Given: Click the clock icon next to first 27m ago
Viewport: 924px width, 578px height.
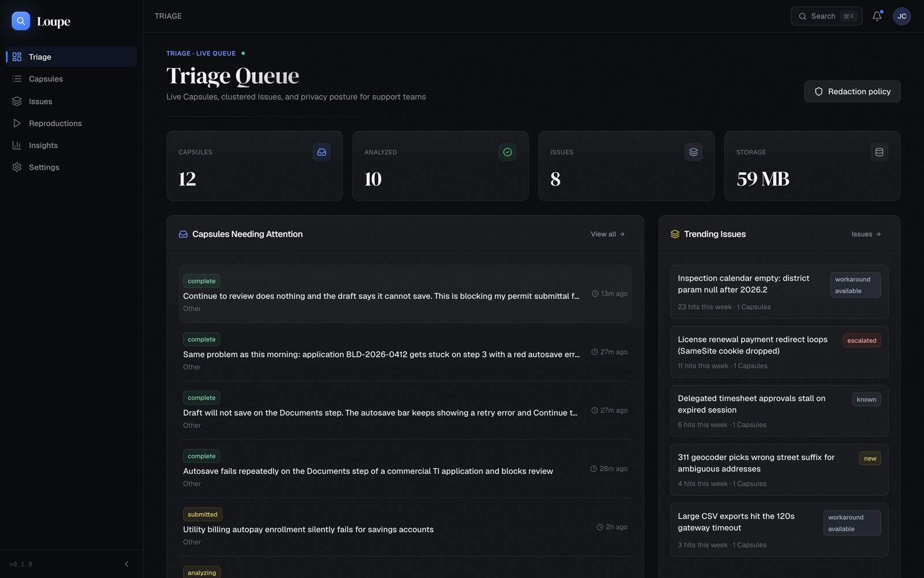Looking at the screenshot, I should 595,352.
